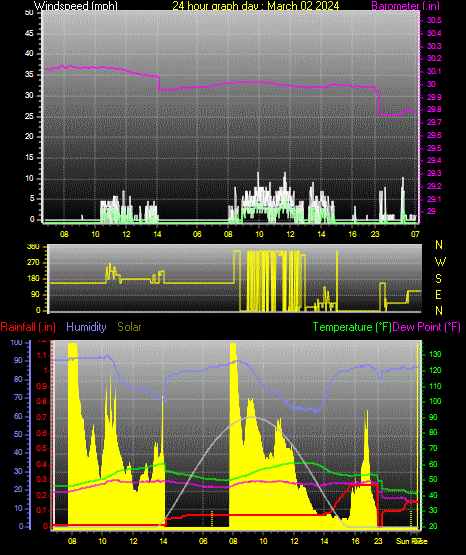This screenshot has height=555, width=466.
Task: Click the S compass direction label
Action: click(438, 279)
